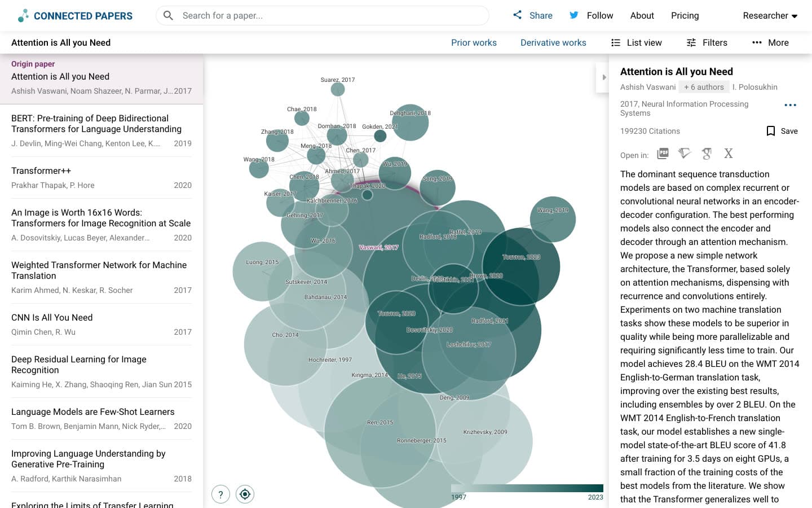Open paper as PDF icon
Viewport: 812px width, 508px height.
click(x=663, y=154)
